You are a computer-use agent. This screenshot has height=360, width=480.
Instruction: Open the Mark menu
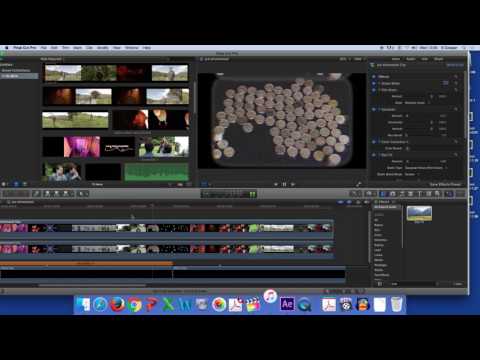pos(78,48)
